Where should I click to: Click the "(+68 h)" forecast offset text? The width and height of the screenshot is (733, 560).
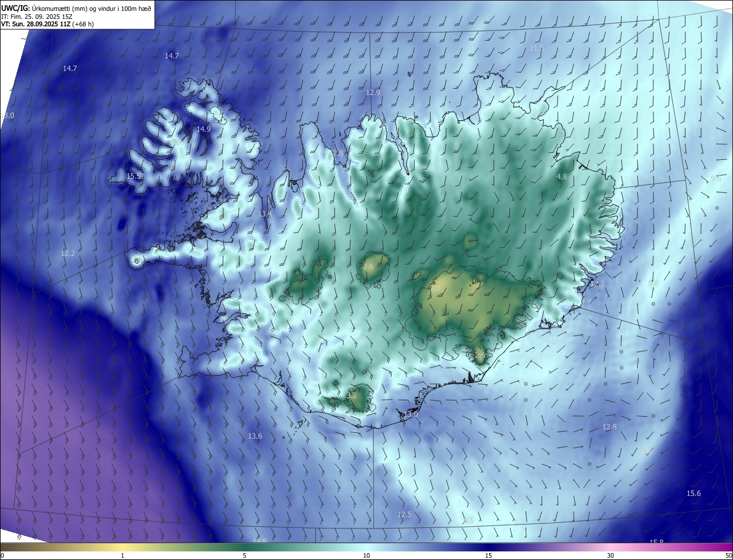tap(83, 24)
